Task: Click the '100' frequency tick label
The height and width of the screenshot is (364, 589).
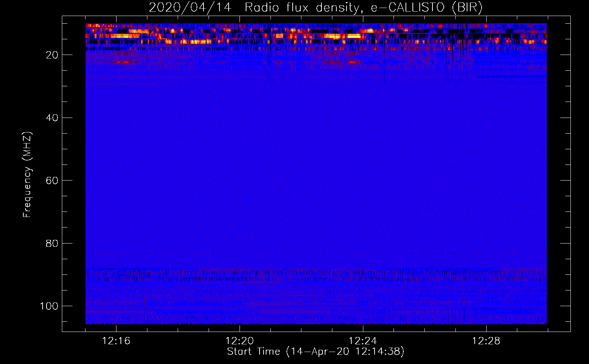Action: point(49,306)
